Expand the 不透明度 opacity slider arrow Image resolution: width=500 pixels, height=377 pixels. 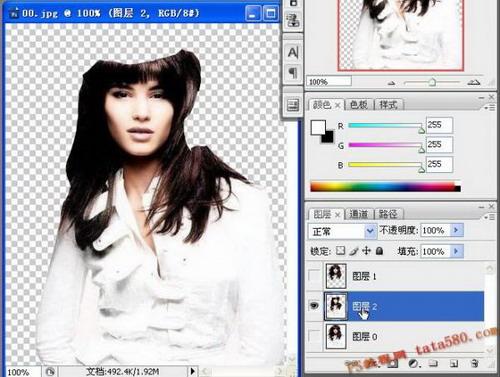(456, 230)
